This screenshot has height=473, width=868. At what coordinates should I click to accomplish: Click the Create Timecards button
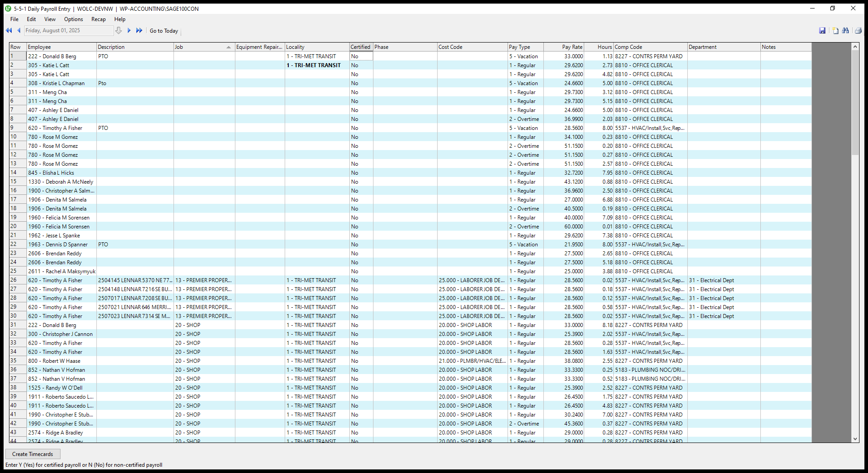(33, 454)
